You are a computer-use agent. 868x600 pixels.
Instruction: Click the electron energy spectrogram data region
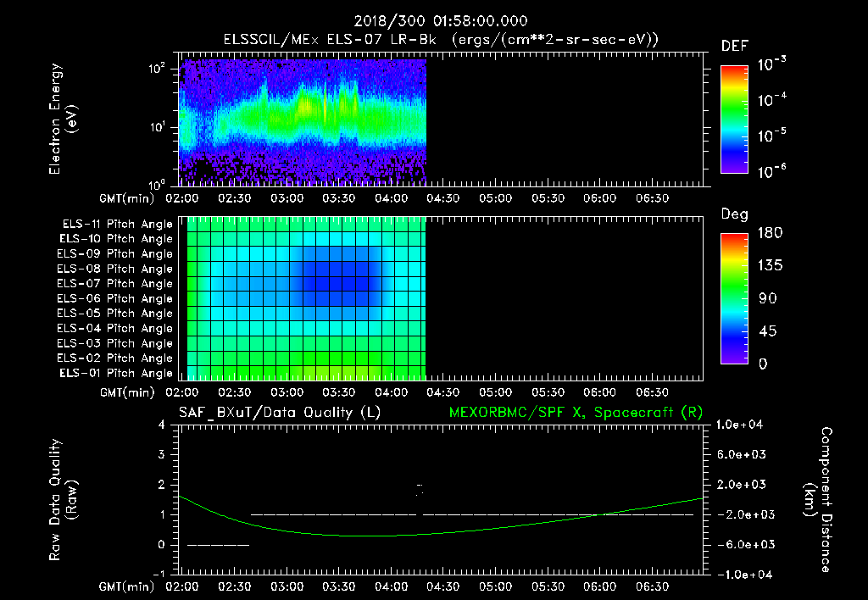coord(303,122)
